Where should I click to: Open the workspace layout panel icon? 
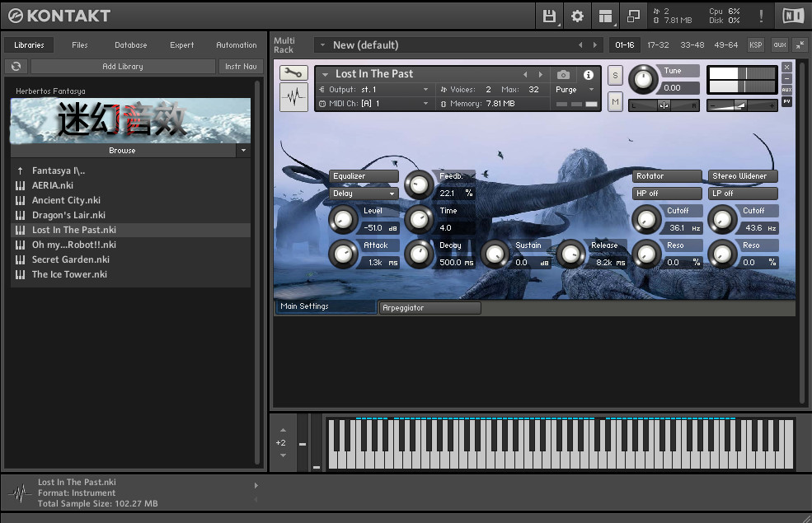[x=605, y=16]
